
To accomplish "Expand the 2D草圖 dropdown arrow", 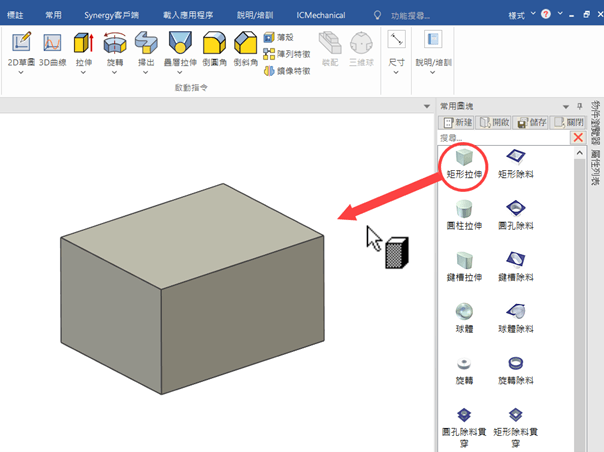I will coord(21,72).
